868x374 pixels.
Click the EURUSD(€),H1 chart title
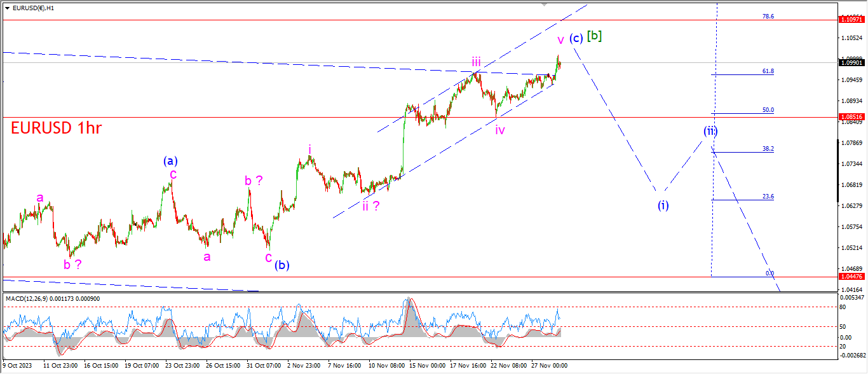[x=34, y=8]
